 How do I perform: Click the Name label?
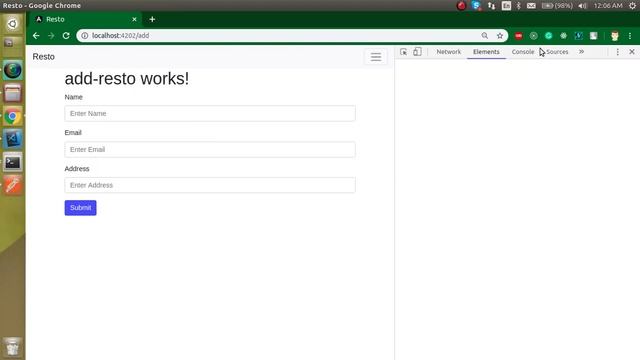(73, 97)
